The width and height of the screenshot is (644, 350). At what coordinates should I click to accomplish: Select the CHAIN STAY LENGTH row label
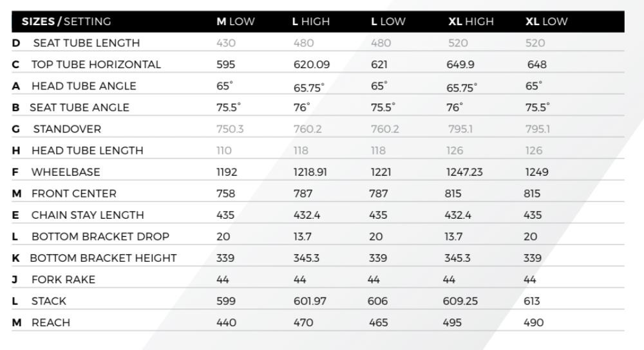[88, 215]
